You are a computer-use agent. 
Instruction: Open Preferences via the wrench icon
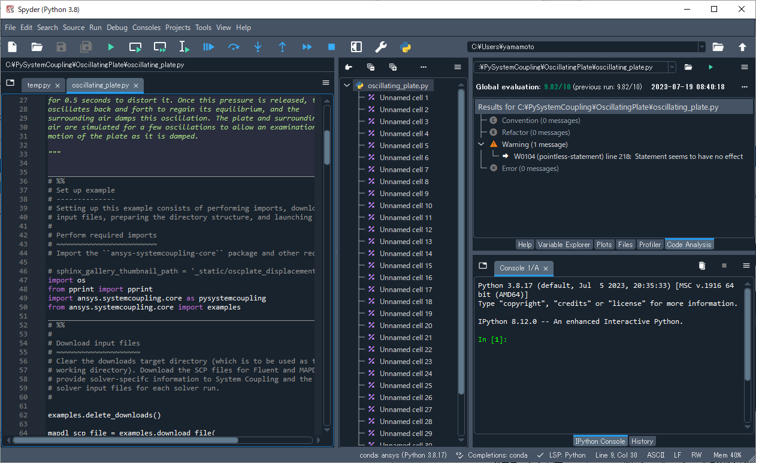[381, 47]
